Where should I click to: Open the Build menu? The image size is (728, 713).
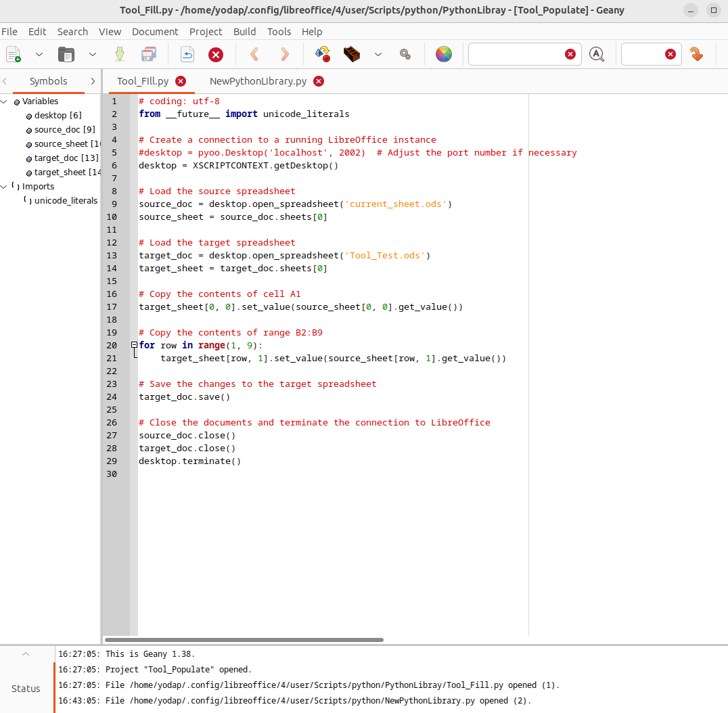point(244,32)
